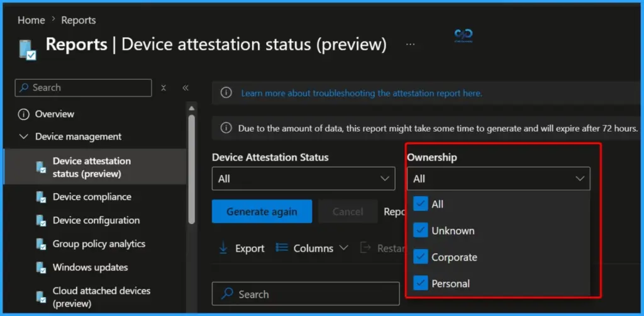
Task: Uncheck the Personal ownership checkbox
Action: (421, 283)
